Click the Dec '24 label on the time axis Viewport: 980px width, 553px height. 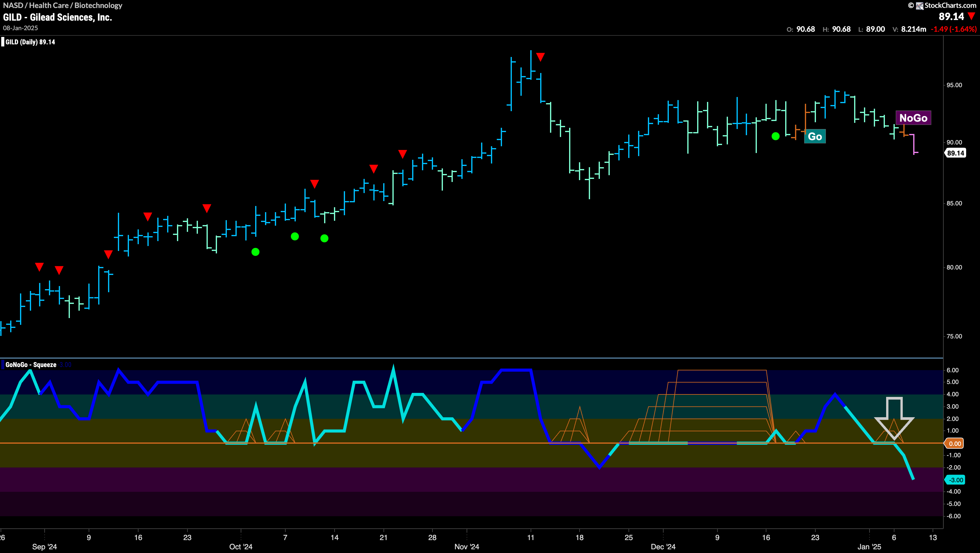coord(663,547)
